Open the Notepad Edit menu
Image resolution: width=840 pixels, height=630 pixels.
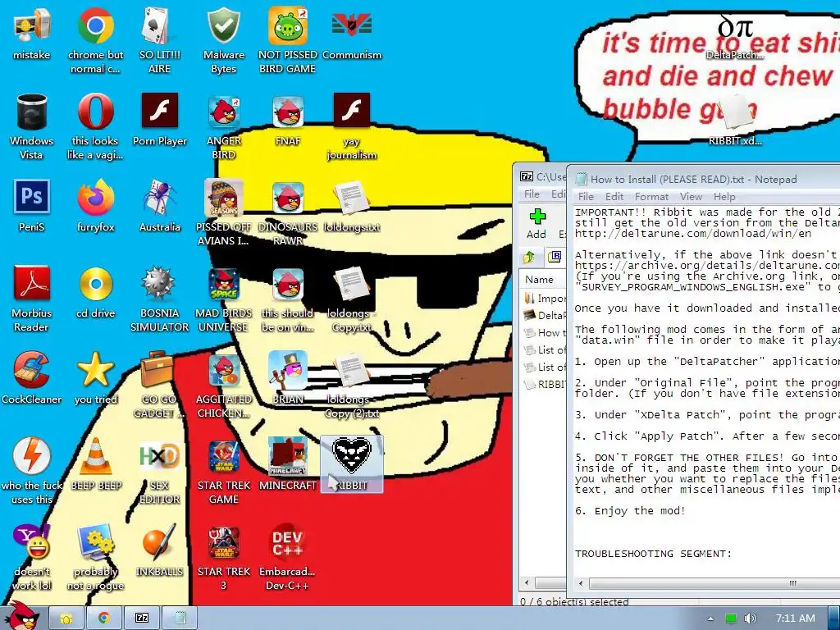[x=614, y=197]
